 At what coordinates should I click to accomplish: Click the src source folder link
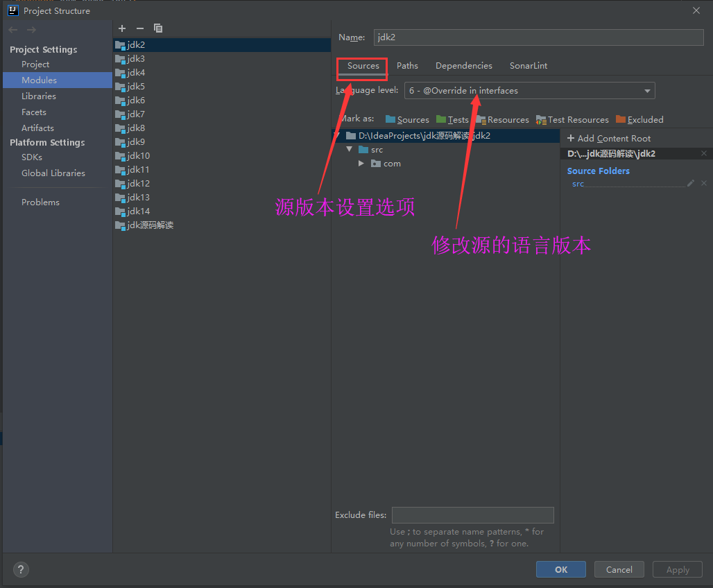pyautogui.click(x=578, y=184)
